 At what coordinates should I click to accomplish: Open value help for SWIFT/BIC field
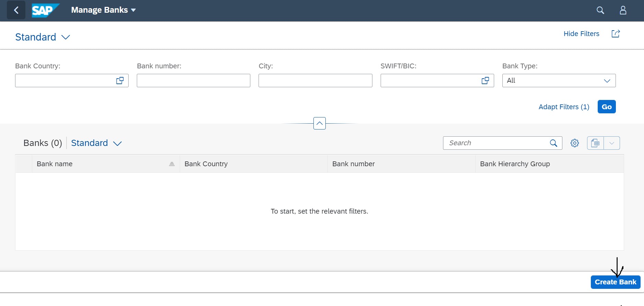pyautogui.click(x=485, y=81)
